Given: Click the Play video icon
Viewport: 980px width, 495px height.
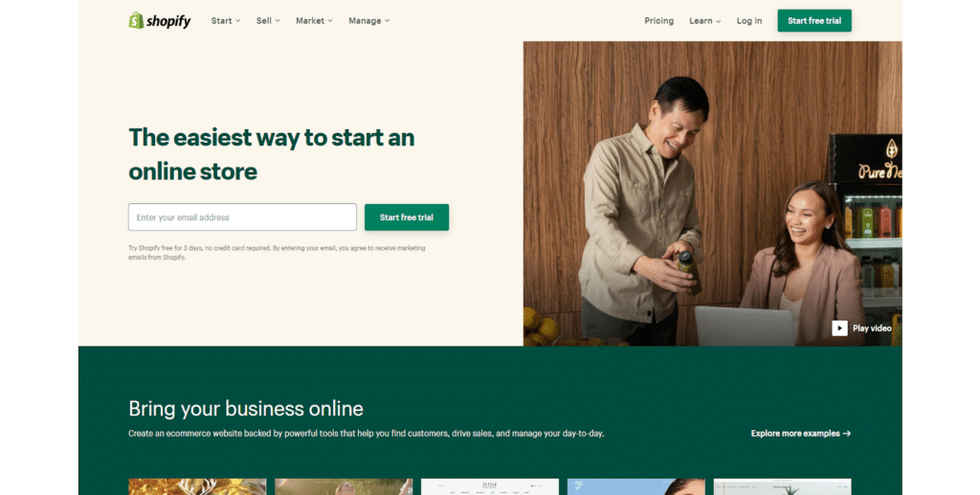Looking at the screenshot, I should tap(839, 328).
